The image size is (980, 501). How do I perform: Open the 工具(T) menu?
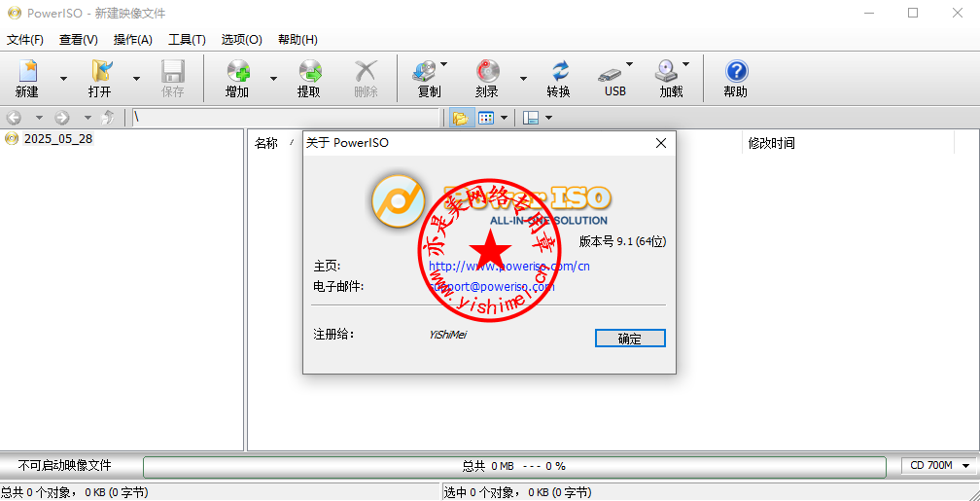187,40
